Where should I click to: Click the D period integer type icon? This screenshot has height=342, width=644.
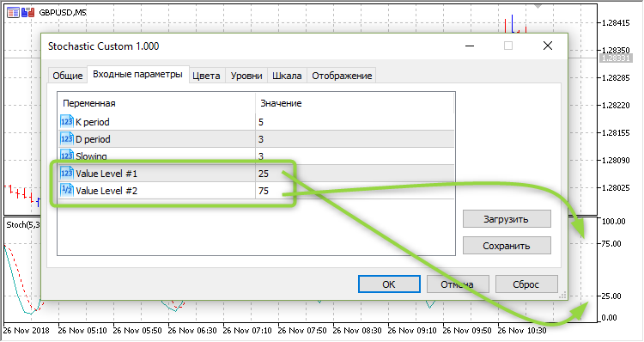point(66,138)
